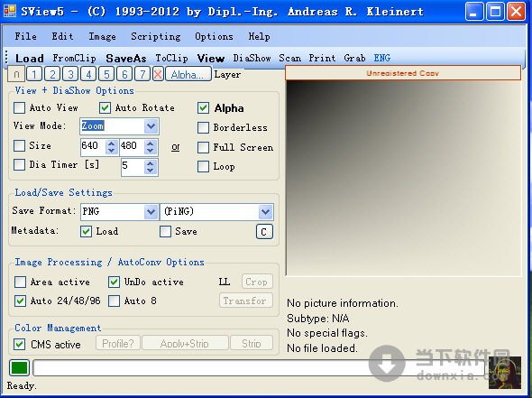
Task: Select layer button 3
Action: [70, 74]
